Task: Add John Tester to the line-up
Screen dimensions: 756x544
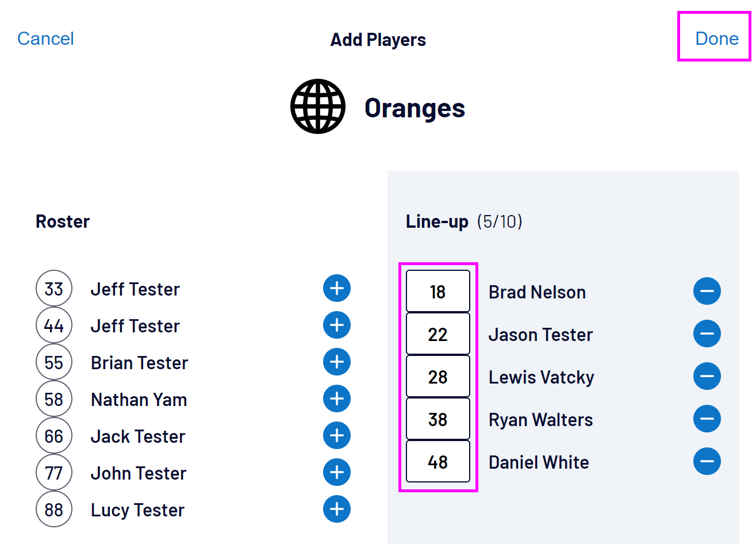Action: click(x=337, y=472)
